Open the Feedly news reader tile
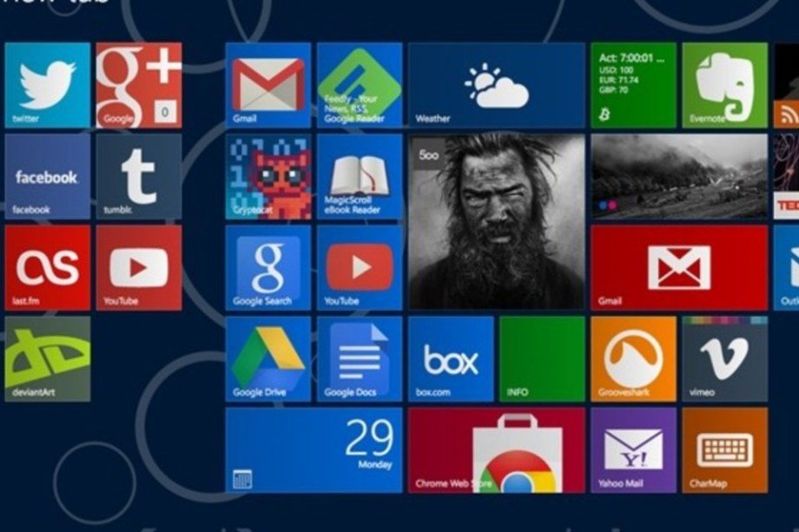The height and width of the screenshot is (532, 799). (360, 85)
